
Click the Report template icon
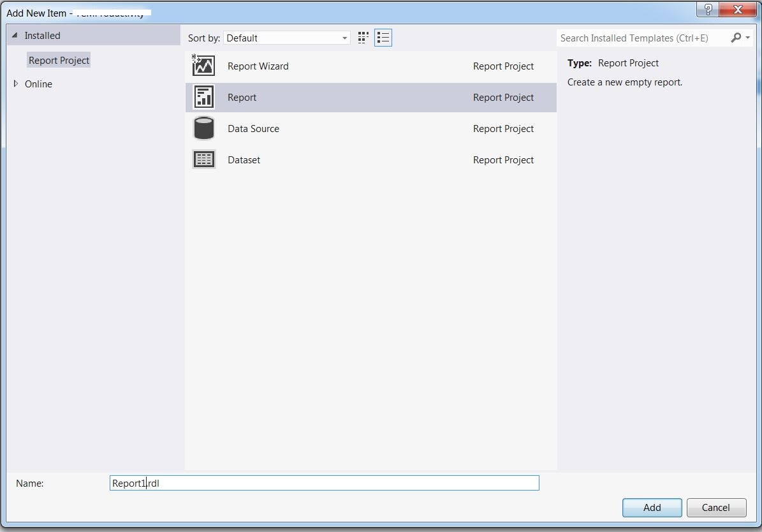(x=203, y=97)
